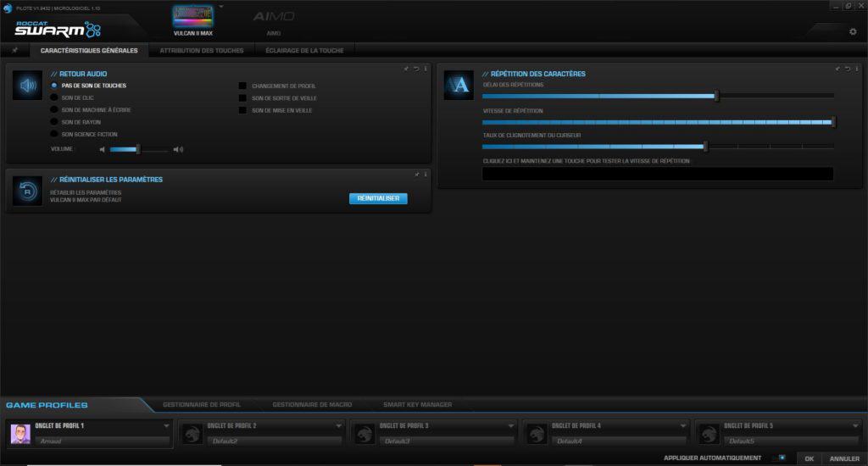Click the Délai des Répétitions slider handle
The width and height of the screenshot is (868, 466).
716,96
